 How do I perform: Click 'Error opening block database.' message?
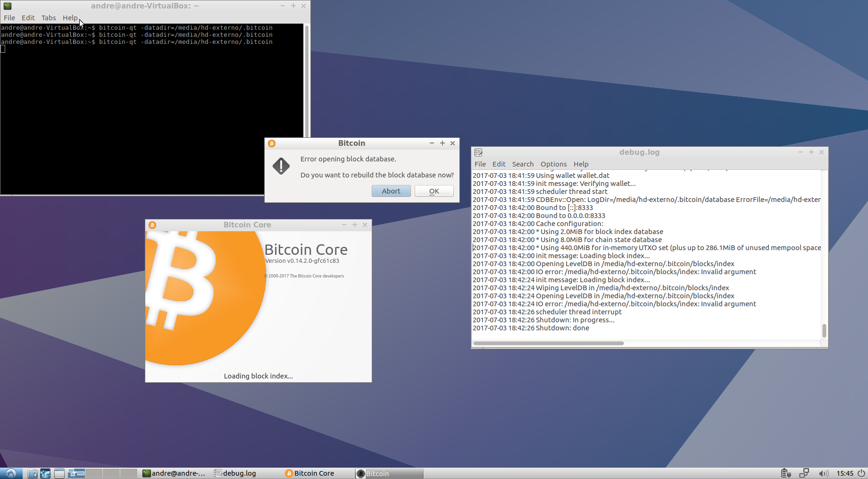click(348, 159)
